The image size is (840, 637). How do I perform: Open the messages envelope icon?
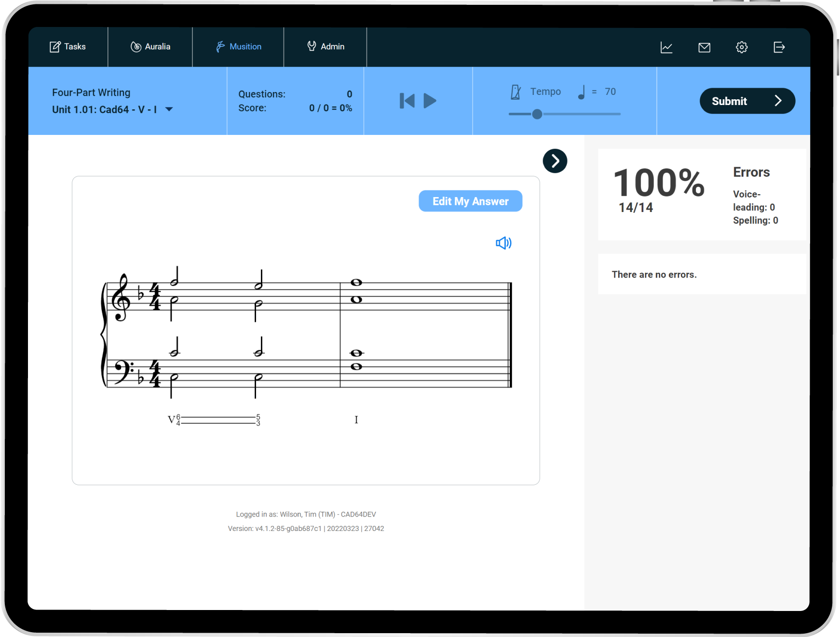[x=704, y=47]
